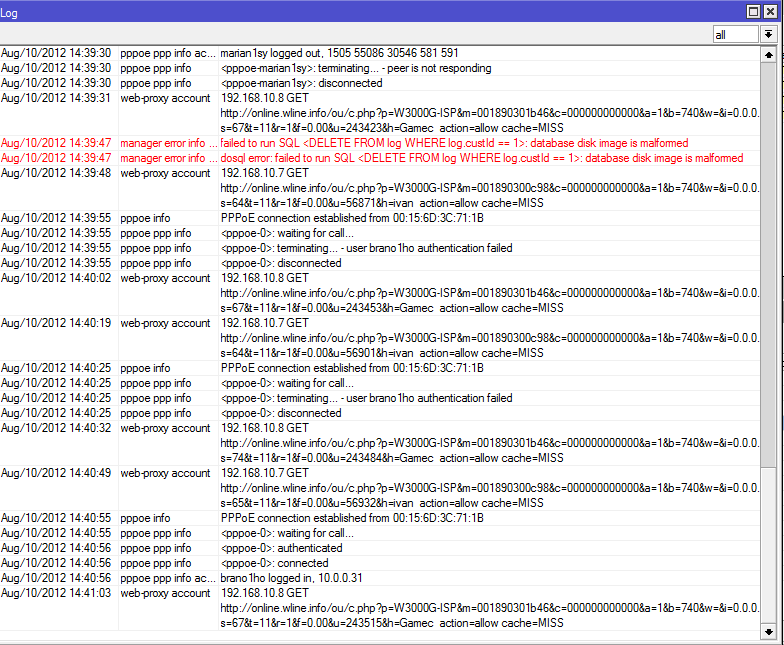Viewport: 784px width, 645px height.
Task: Click the scrollbar down arrow
Action: tap(768, 632)
